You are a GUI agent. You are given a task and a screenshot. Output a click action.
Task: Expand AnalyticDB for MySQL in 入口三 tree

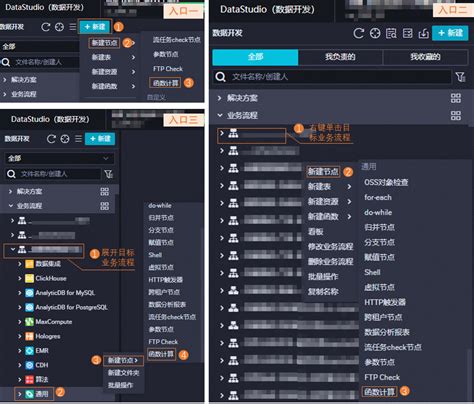click(x=20, y=293)
